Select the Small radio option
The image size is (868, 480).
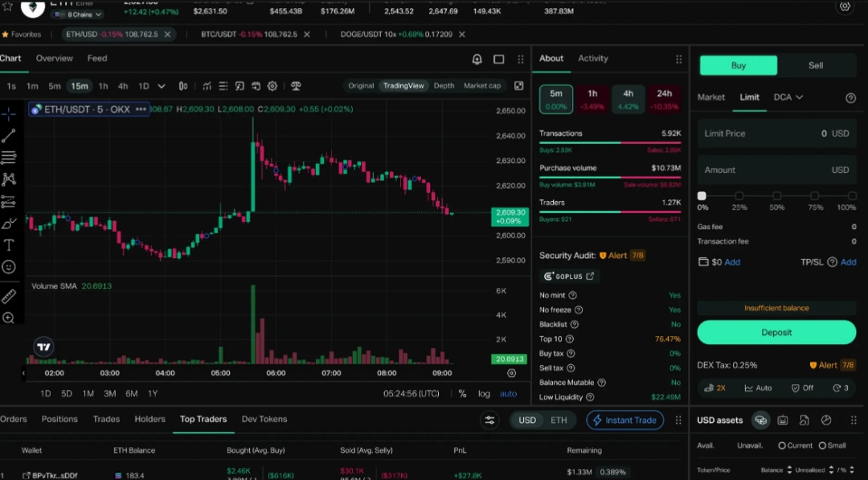822,445
